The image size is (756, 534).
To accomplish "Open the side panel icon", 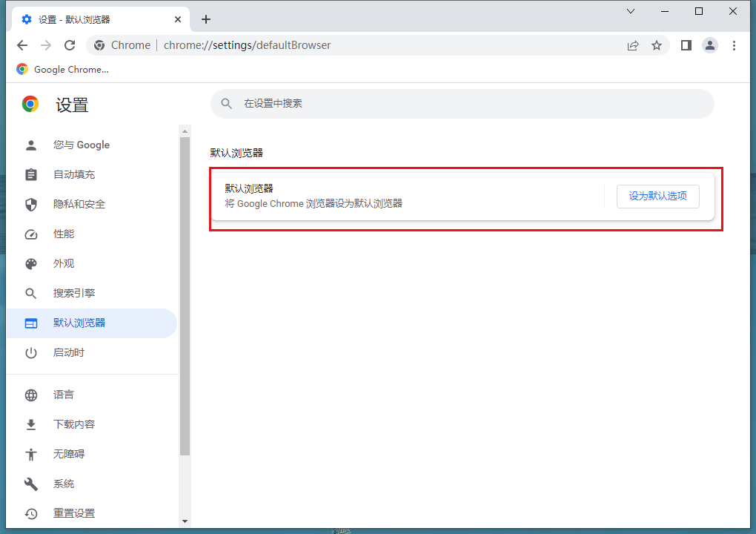I will coord(686,45).
